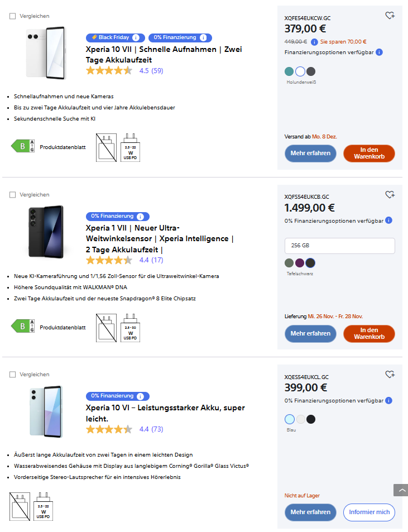Check Vergleichen box for Xperia 10 VI
The image size is (408, 532).
coord(12,375)
